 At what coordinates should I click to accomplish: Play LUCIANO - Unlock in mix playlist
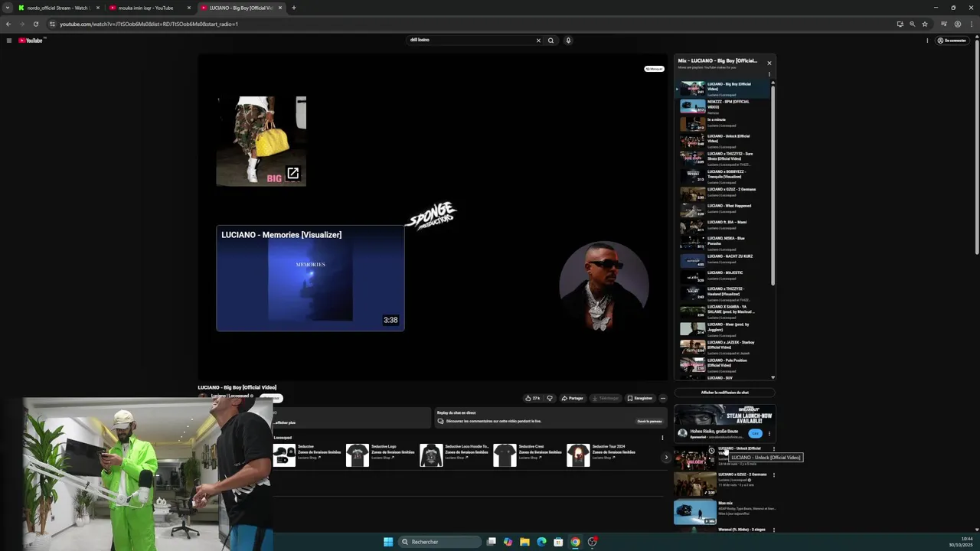pos(724,141)
